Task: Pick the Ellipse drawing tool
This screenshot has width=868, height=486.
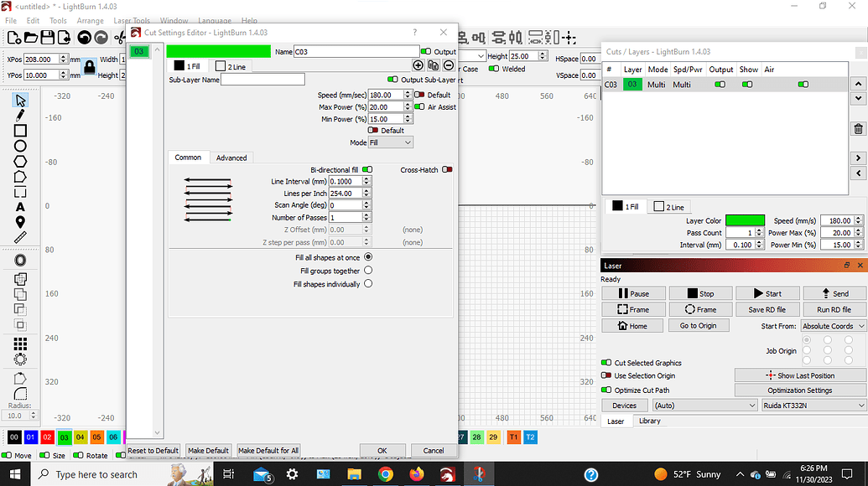Action: (x=20, y=146)
